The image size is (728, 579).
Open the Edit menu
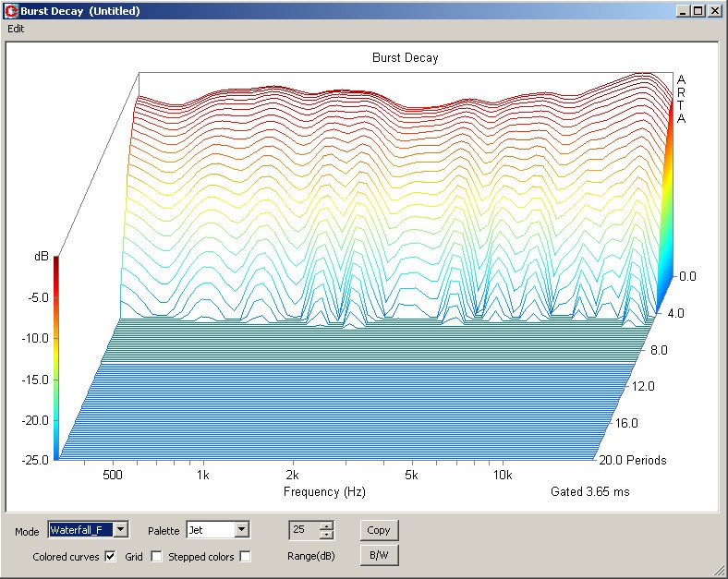(17, 29)
